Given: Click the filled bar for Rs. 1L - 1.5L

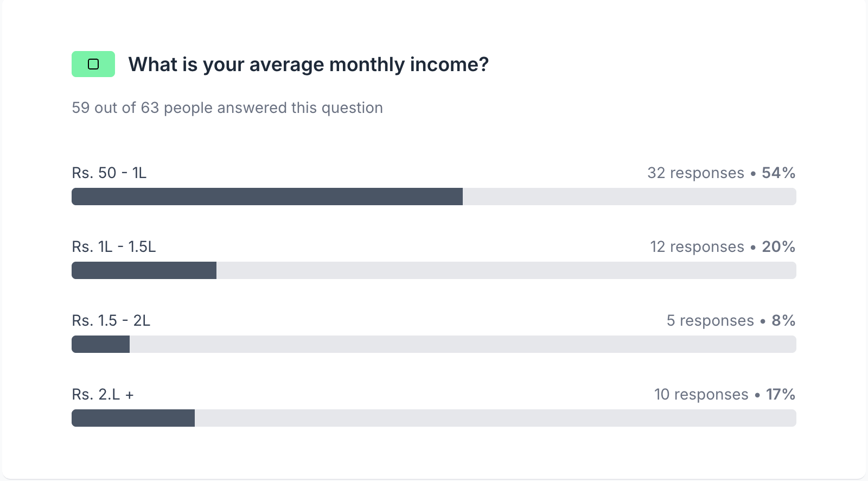Looking at the screenshot, I should click(144, 270).
